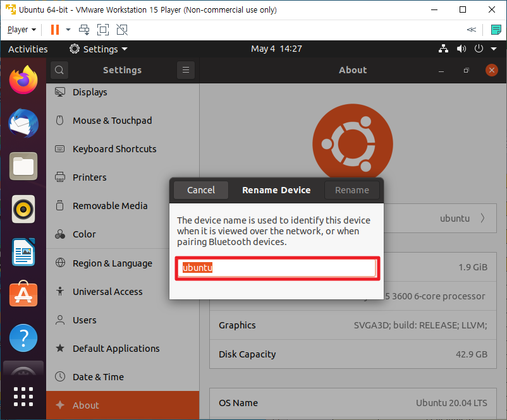Screen dimensions: 507x420
Task: Close the Settings window with red button
Action: click(x=491, y=70)
